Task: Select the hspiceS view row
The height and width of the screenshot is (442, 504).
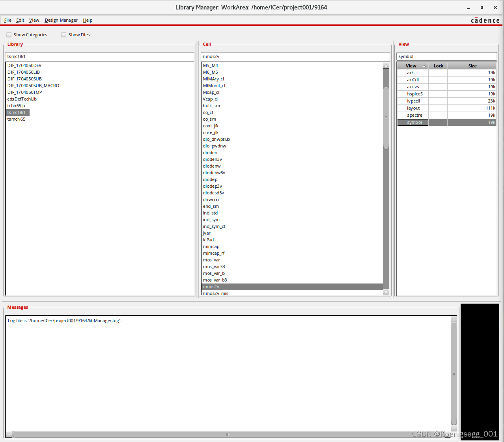Action: pos(446,94)
